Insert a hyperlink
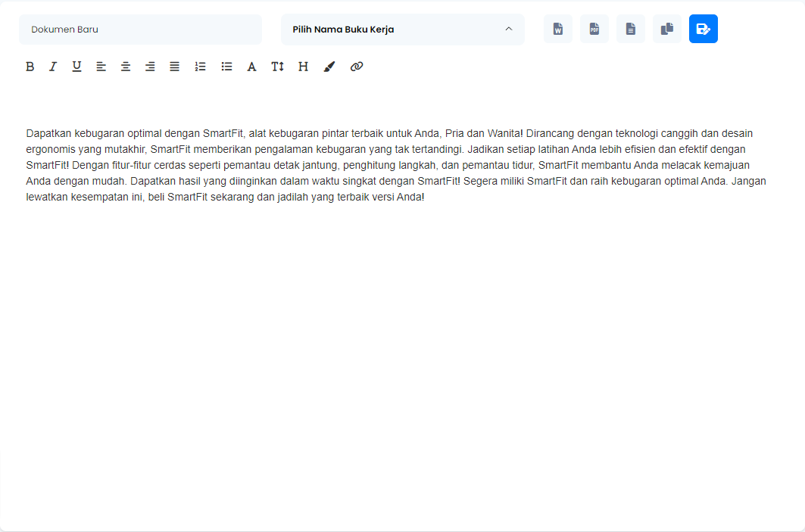 [x=356, y=67]
